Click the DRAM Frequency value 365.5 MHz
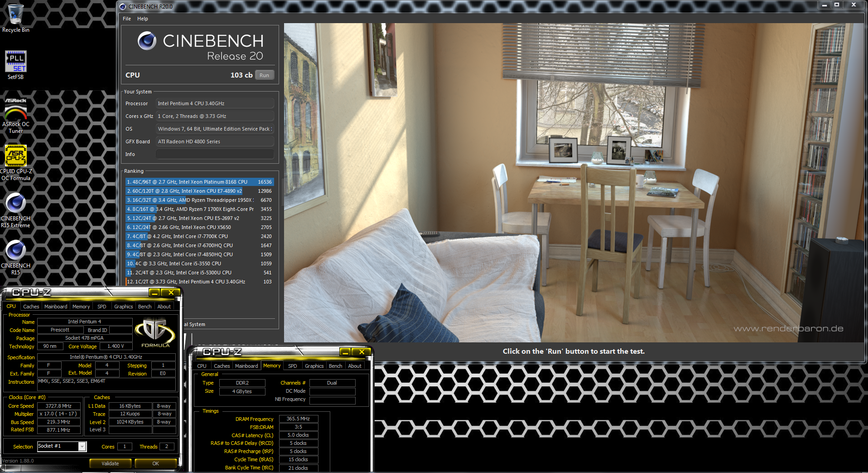The height and width of the screenshot is (473, 868). click(x=298, y=419)
